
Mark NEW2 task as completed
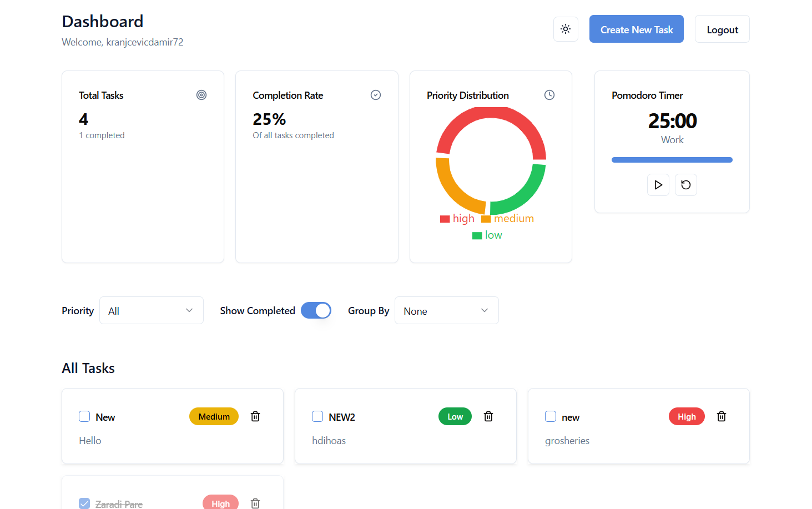tap(317, 416)
